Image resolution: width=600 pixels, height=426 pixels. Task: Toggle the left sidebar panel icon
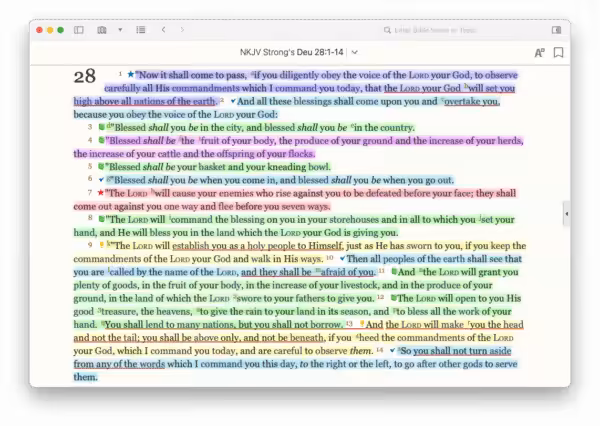pyautogui.click(x=79, y=30)
